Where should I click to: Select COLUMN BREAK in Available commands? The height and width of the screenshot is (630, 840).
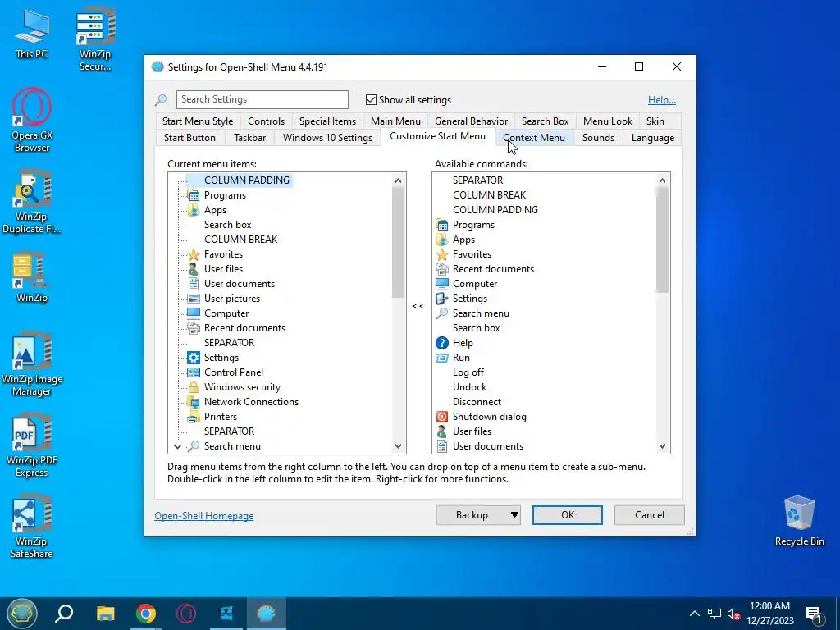pyautogui.click(x=489, y=195)
